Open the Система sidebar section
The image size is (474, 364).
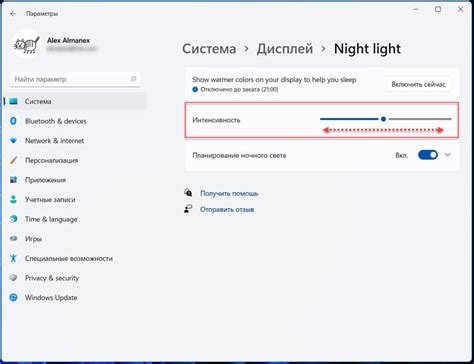(75, 101)
